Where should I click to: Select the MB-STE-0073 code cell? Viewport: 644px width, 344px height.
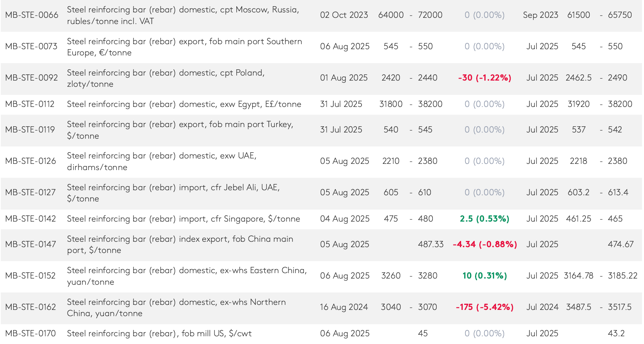[31, 46]
